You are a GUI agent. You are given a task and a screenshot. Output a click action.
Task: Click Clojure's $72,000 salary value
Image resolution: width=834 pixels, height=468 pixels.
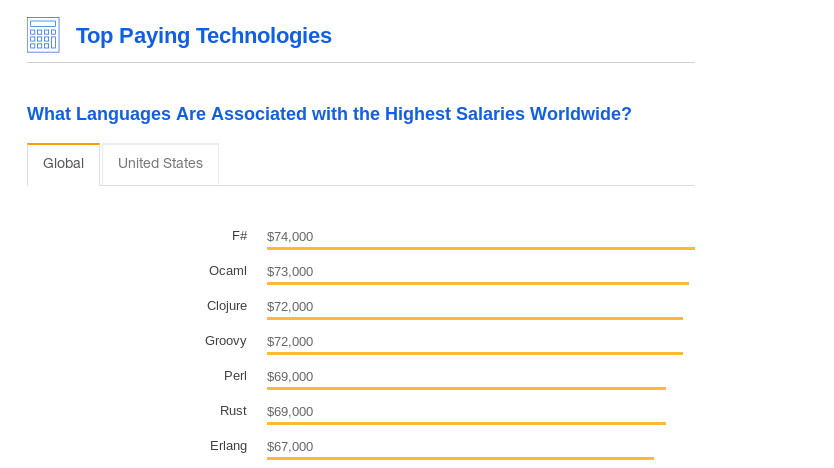[x=290, y=307]
